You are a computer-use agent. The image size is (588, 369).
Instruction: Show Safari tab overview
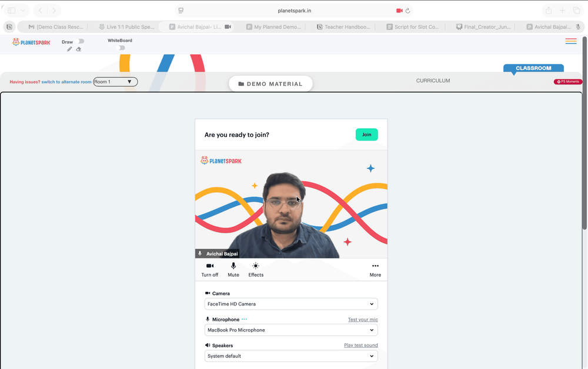(576, 11)
